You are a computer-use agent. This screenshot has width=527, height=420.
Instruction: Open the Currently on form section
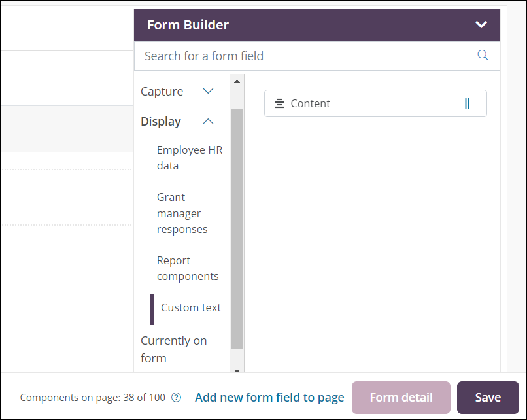click(174, 349)
